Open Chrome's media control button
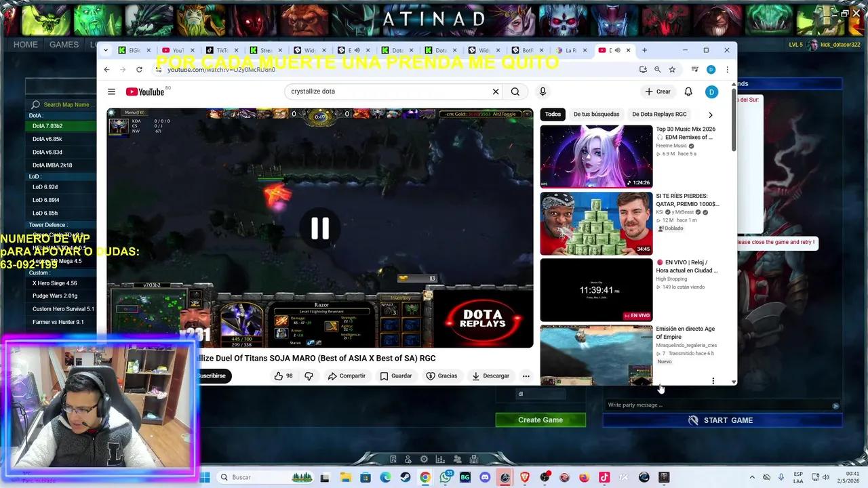The height and width of the screenshot is (488, 868). point(694,69)
